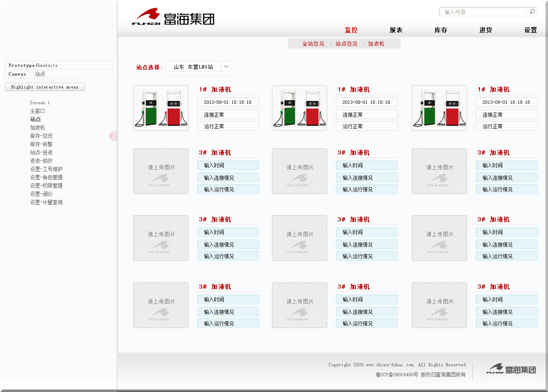Open the 监控 menu tab
This screenshot has height=392, width=548.
(351, 30)
